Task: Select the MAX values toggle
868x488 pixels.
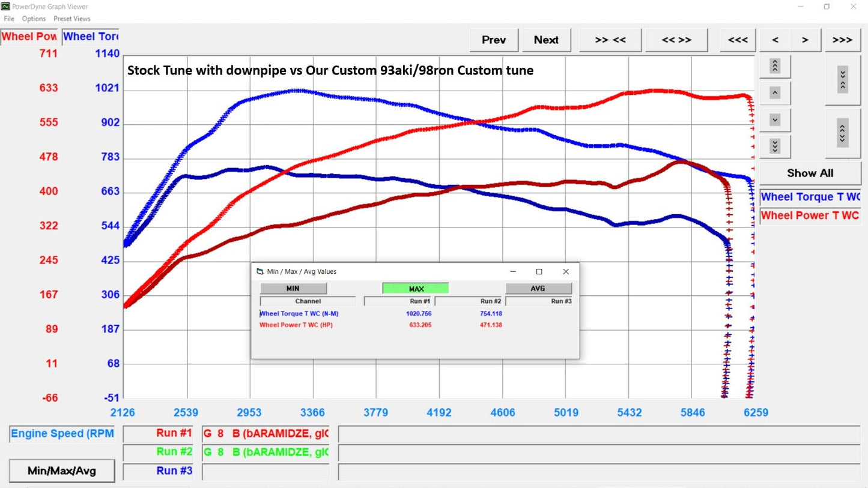Action: pyautogui.click(x=416, y=289)
